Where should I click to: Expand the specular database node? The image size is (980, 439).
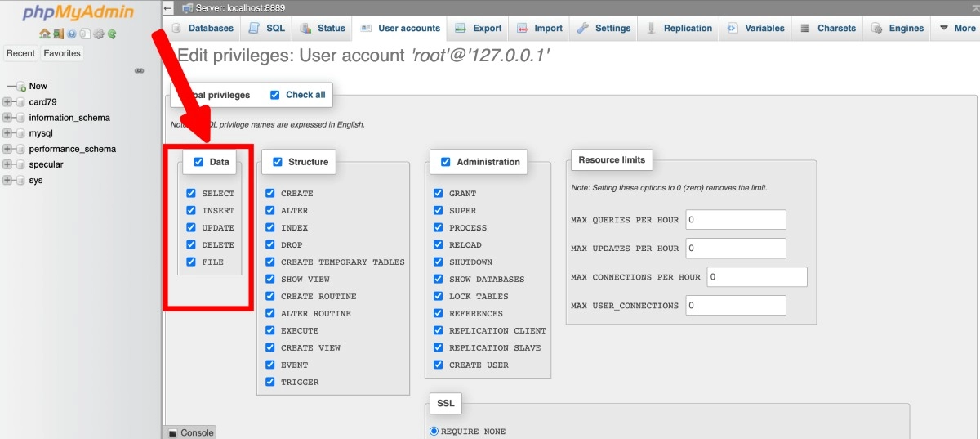point(7,164)
